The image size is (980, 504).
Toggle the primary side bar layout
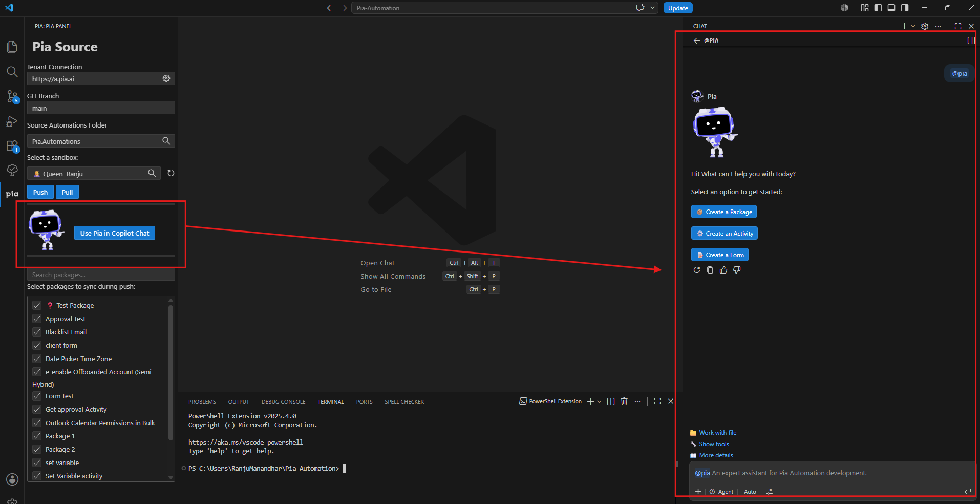coord(878,8)
